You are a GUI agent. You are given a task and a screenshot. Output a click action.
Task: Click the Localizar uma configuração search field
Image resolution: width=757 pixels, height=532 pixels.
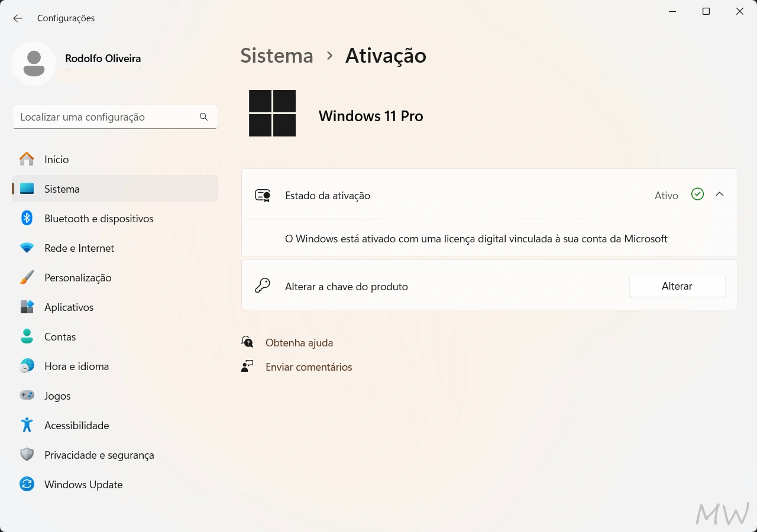coord(106,116)
